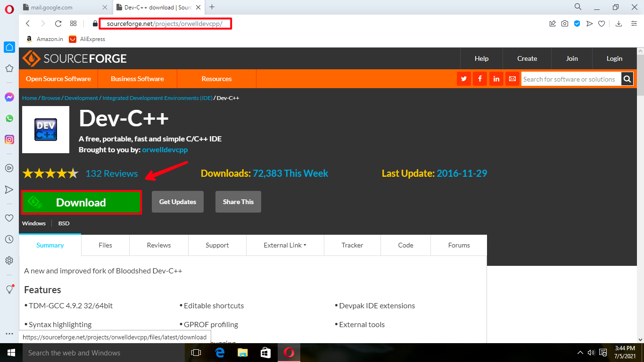Open the snapshot camera icon
Screen dimensions: 644x362
[565, 24]
